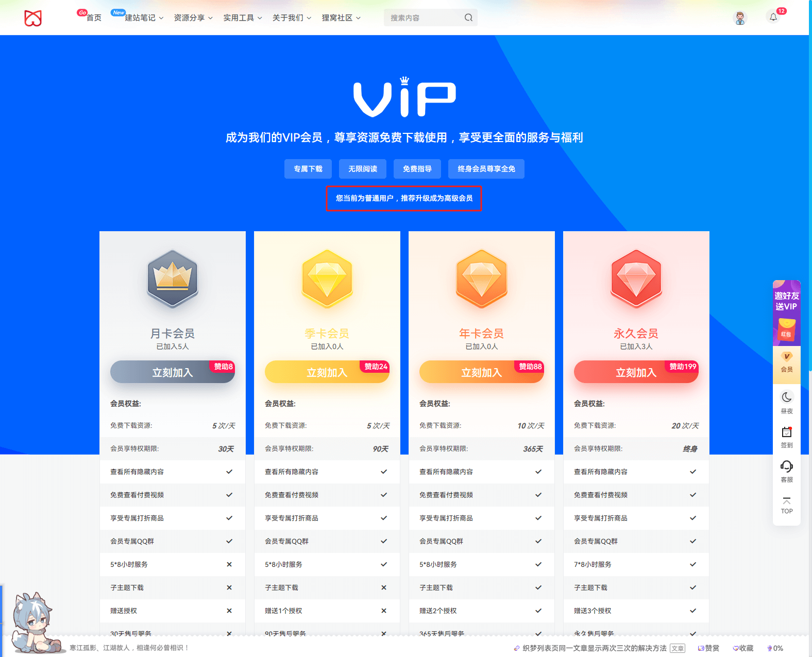Click the 终身 period value
The width and height of the screenshot is (812, 657).
click(x=690, y=449)
